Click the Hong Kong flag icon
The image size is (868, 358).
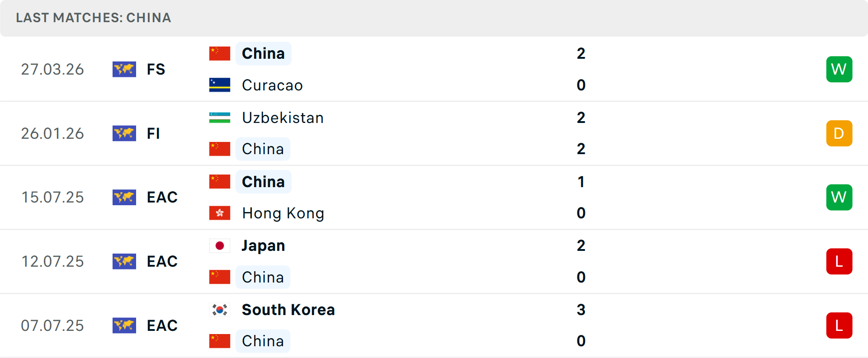[x=220, y=213]
